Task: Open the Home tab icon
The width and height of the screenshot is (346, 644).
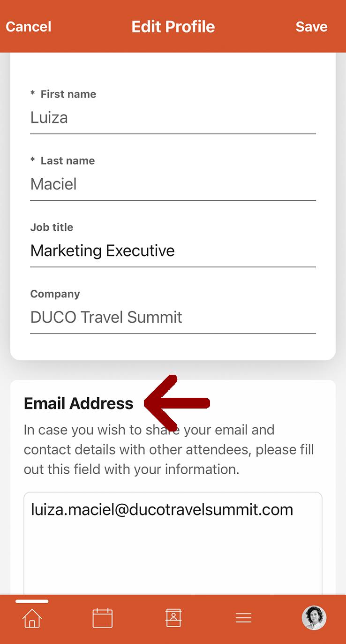Action: 32,618
